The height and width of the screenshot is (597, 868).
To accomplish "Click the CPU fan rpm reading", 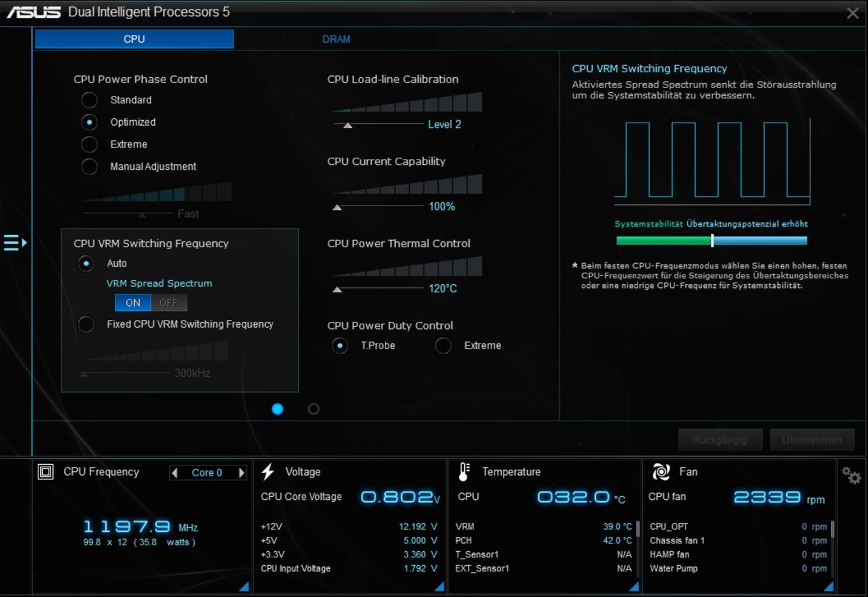I will [779, 497].
